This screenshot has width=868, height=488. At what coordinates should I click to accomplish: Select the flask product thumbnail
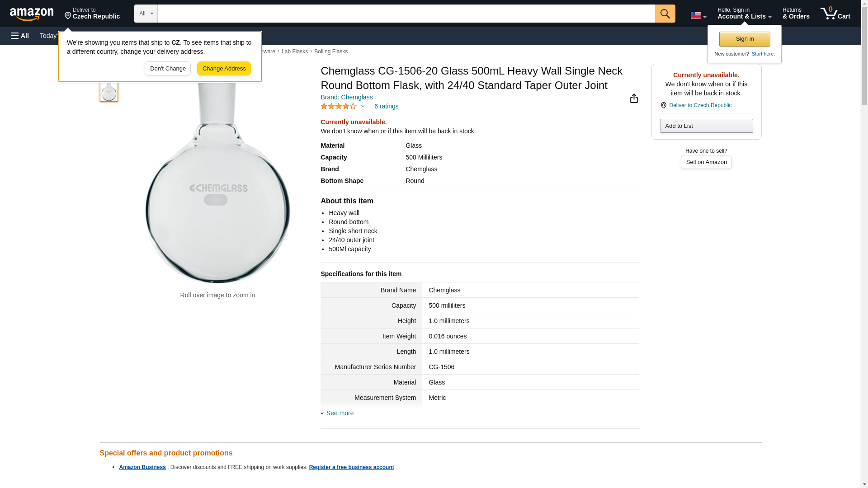(108, 92)
